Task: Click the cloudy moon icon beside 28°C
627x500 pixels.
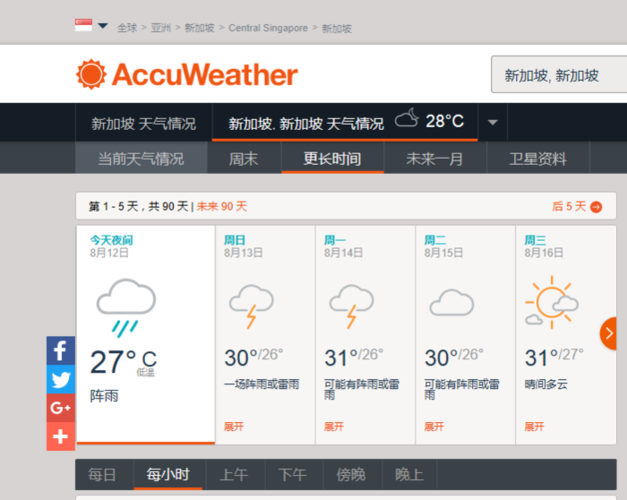Action: tap(407, 118)
